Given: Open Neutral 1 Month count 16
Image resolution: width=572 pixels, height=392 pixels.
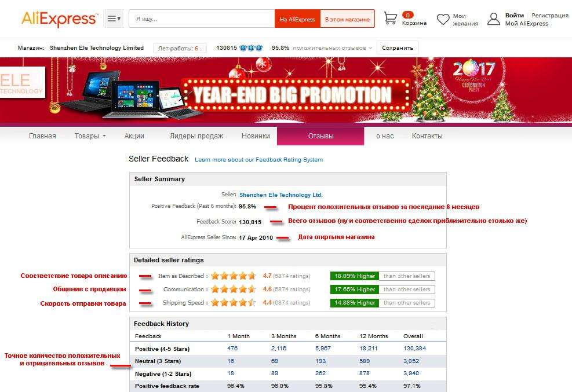Looking at the screenshot, I should click(231, 361).
